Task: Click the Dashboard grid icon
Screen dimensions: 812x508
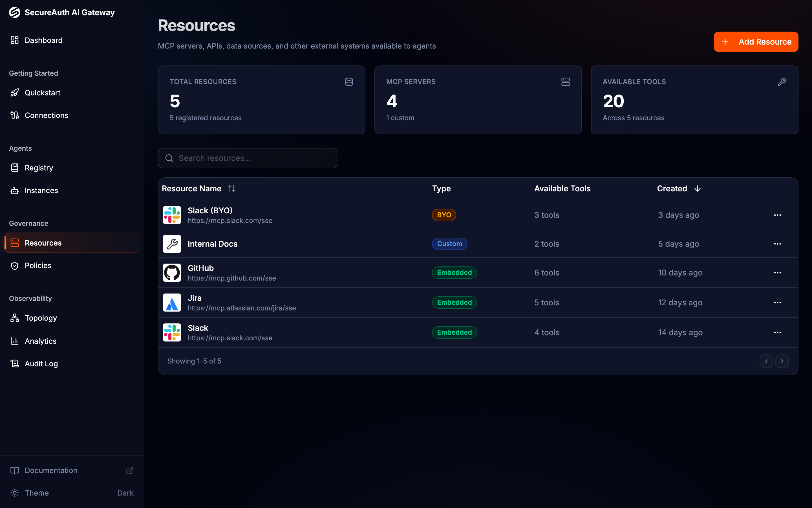Action: click(x=14, y=40)
